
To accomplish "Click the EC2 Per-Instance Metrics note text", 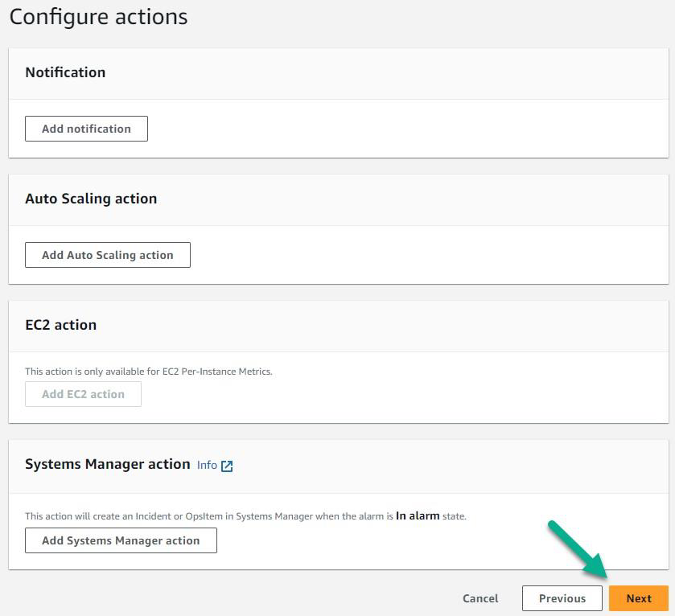I will [149, 372].
